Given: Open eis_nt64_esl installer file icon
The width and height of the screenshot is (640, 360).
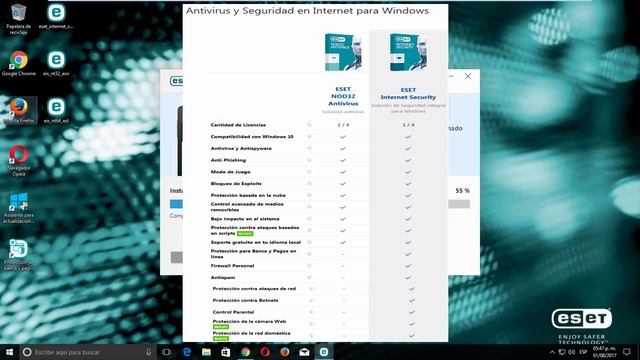Looking at the screenshot, I should pos(56,111).
